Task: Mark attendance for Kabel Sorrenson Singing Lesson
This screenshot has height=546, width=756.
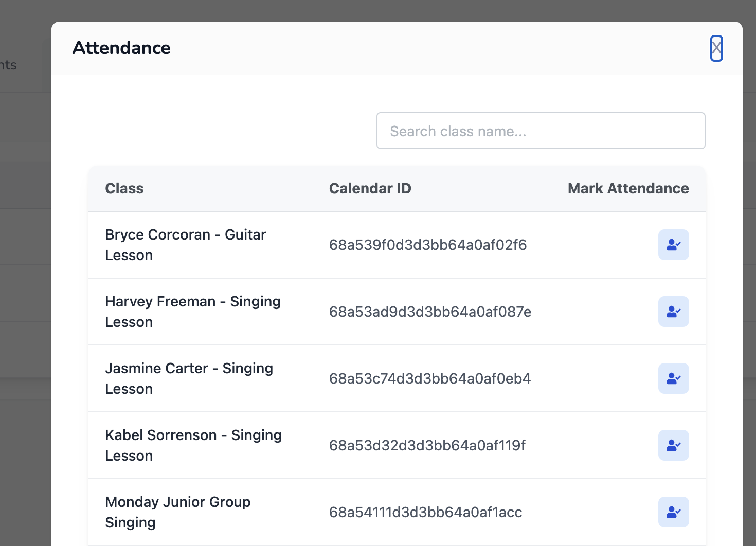Action: [x=673, y=445]
